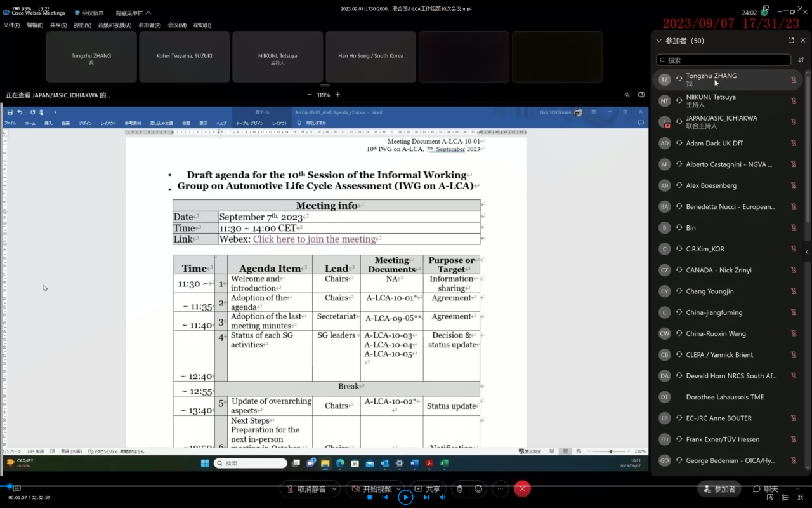
Task: Click the sort participants icon
Action: (x=801, y=60)
